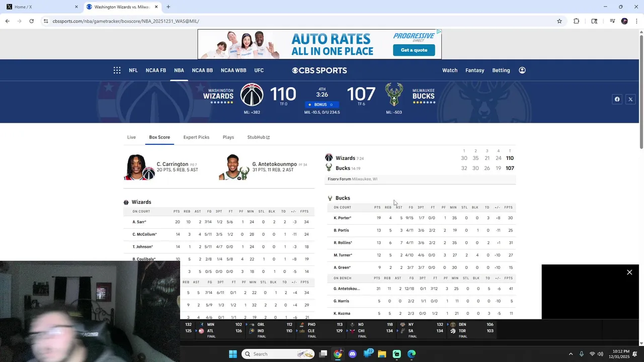Open the CBS Sports apps grid menu
The width and height of the screenshot is (644, 362).
(117, 70)
